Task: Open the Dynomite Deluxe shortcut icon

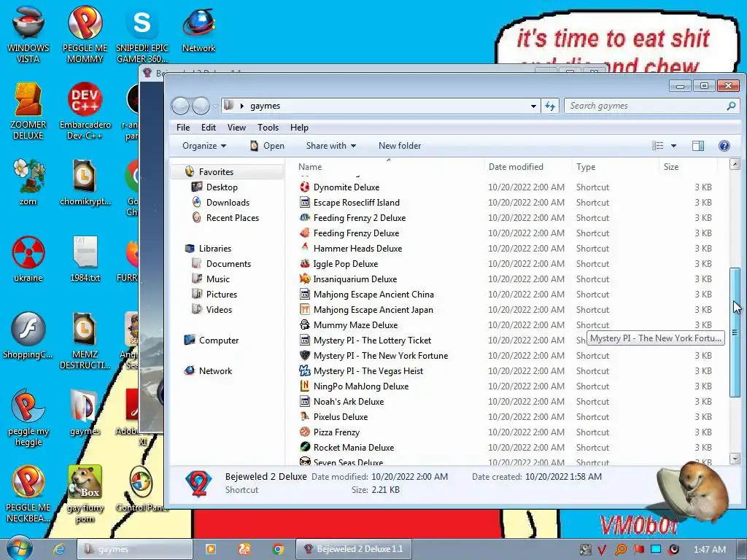Action: pyautogui.click(x=305, y=187)
